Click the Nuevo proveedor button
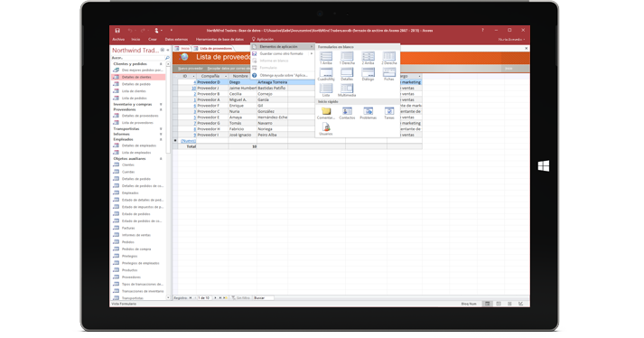 (x=191, y=69)
